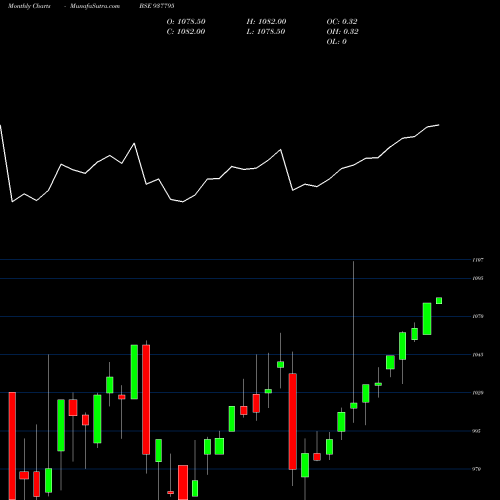500x500 pixels.
Task: Click the 995 price axis label
Action: [477, 431]
